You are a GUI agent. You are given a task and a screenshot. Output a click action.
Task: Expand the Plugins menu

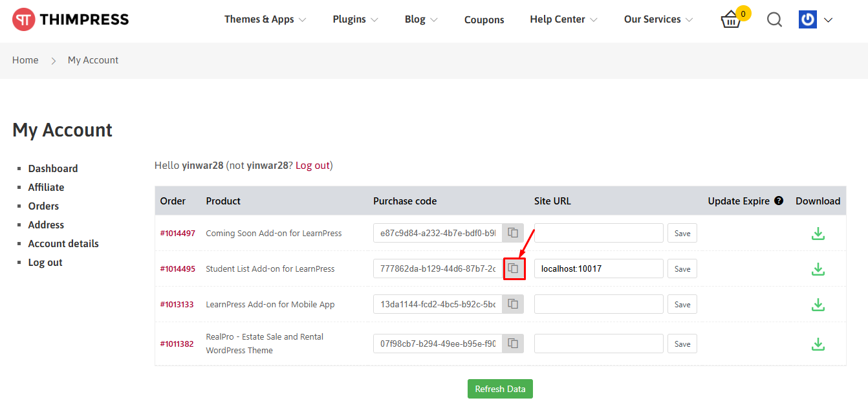(x=355, y=19)
